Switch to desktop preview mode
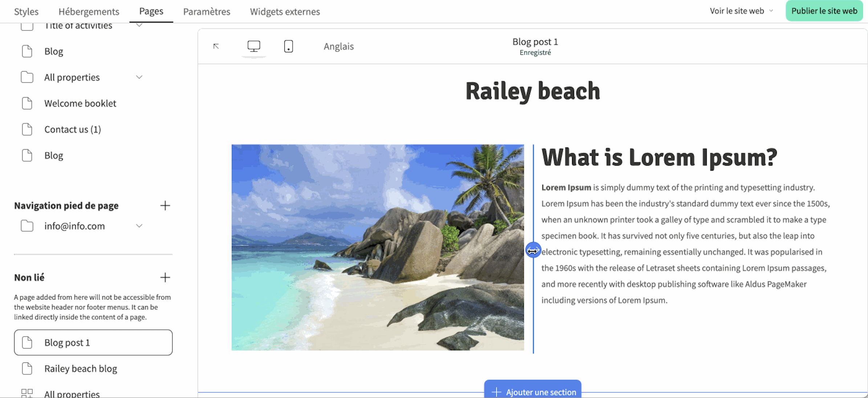868x398 pixels. click(253, 46)
